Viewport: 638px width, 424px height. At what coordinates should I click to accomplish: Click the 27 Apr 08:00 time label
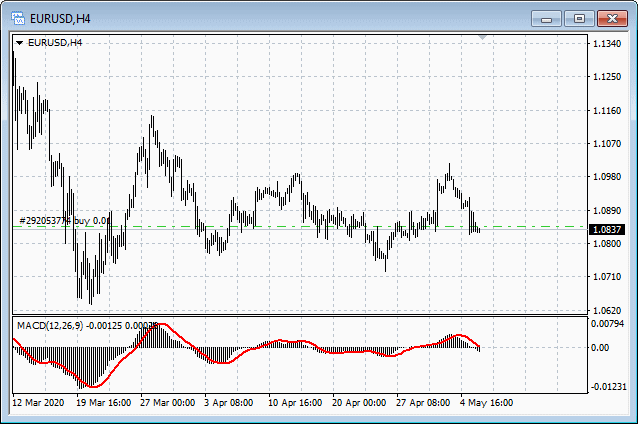click(423, 403)
